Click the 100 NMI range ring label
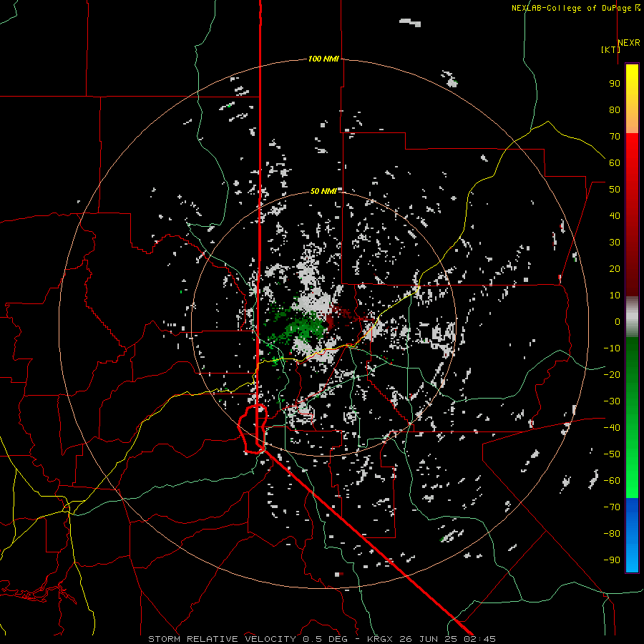The height and width of the screenshot is (644, 644). point(323,59)
